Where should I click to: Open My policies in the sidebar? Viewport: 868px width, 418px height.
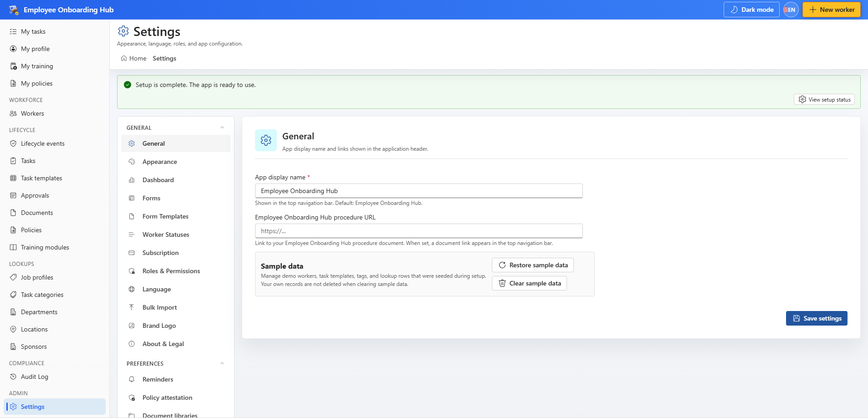tap(55, 83)
